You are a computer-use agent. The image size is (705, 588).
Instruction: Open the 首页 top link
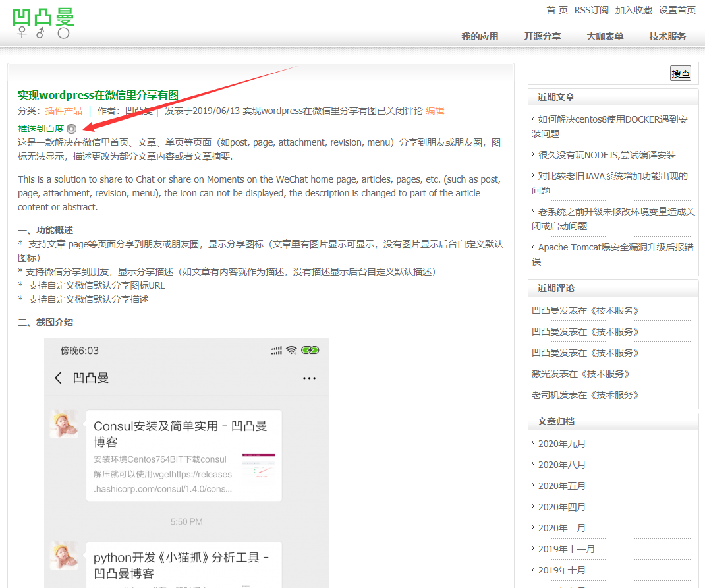[x=557, y=10]
